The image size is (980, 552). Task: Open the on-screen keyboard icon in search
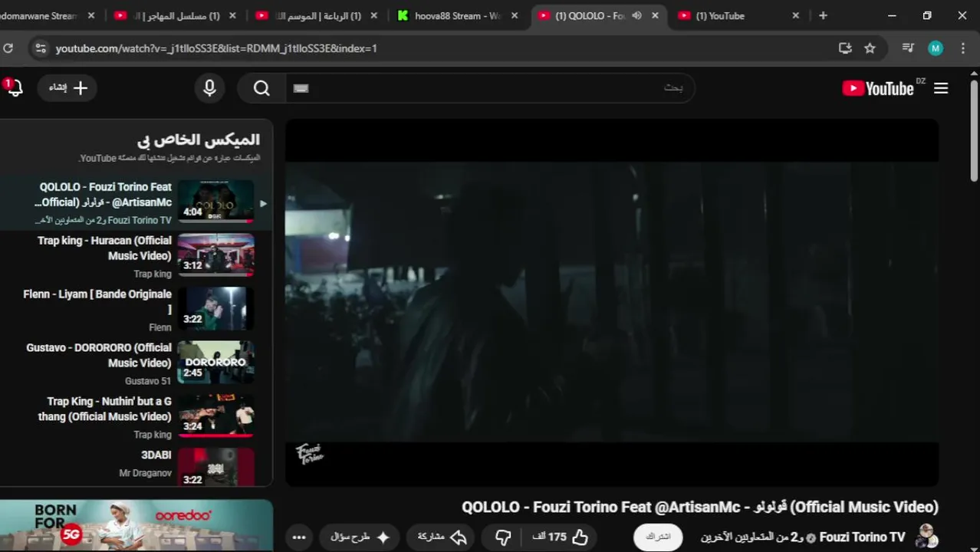point(301,88)
